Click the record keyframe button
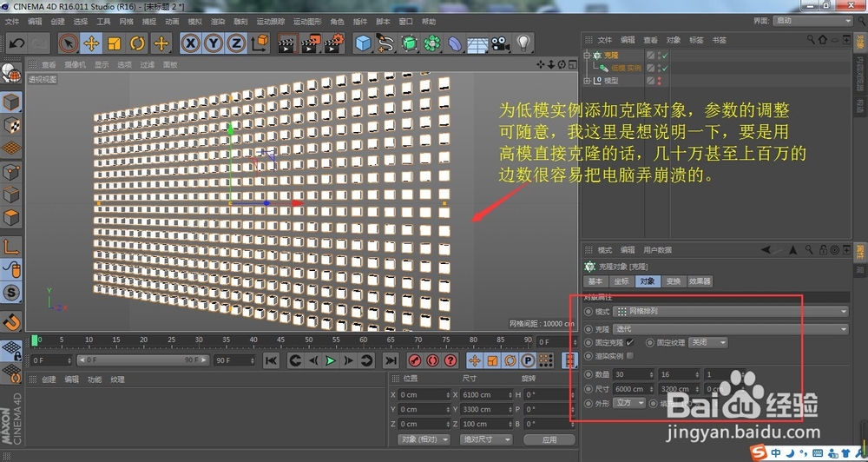 tap(414, 360)
